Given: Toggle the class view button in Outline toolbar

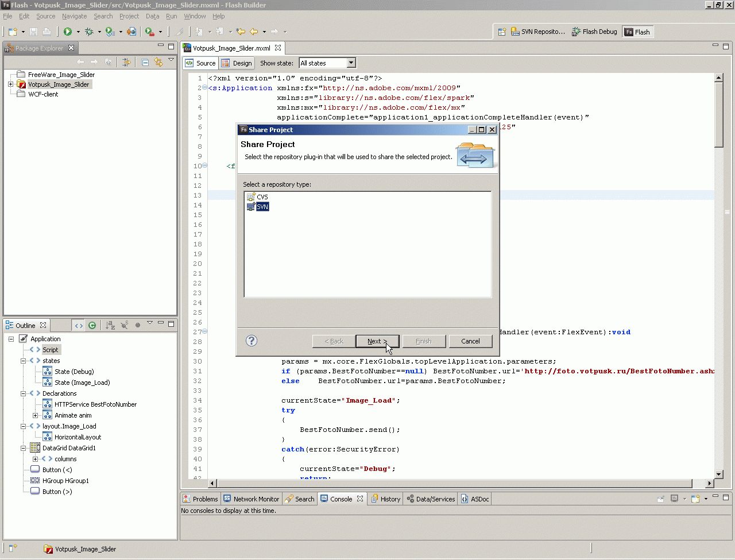Looking at the screenshot, I should [x=79, y=325].
